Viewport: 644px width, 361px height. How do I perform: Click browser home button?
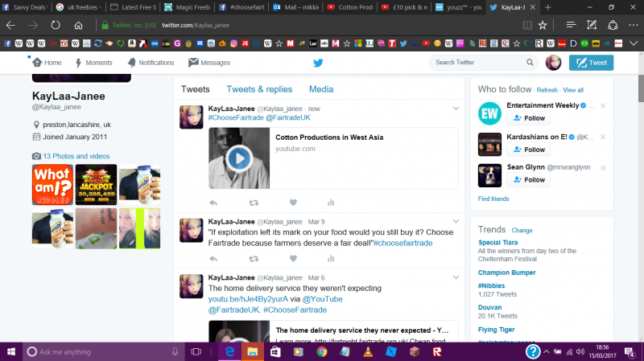pyautogui.click(x=78, y=25)
